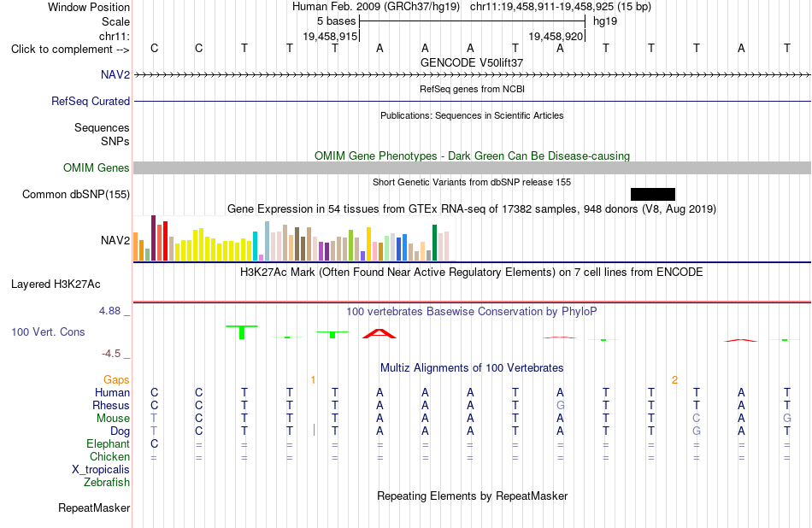
Task: Click the Rhesus species label
Action: coord(111,405)
